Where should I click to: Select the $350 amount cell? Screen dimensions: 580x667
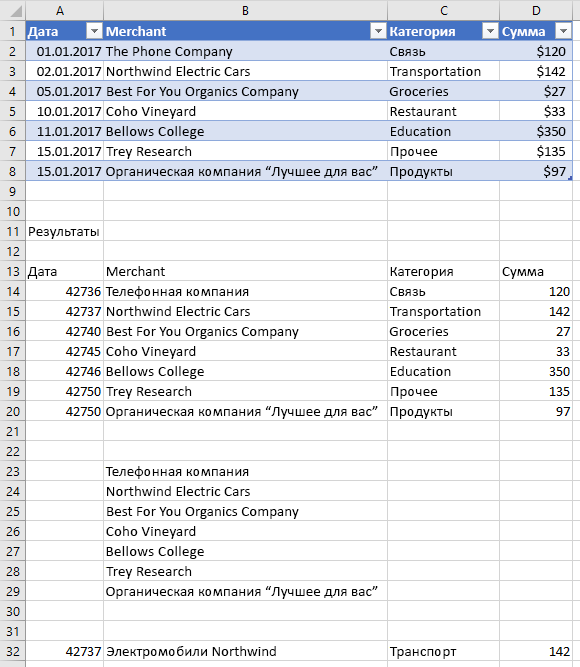[536, 131]
